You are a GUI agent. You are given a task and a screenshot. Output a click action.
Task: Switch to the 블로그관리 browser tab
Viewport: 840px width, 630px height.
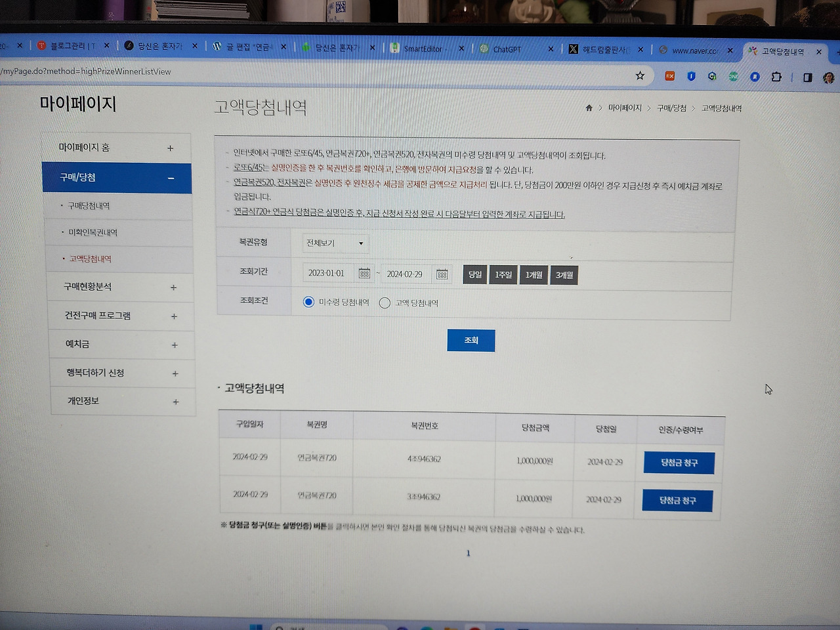click(x=72, y=45)
